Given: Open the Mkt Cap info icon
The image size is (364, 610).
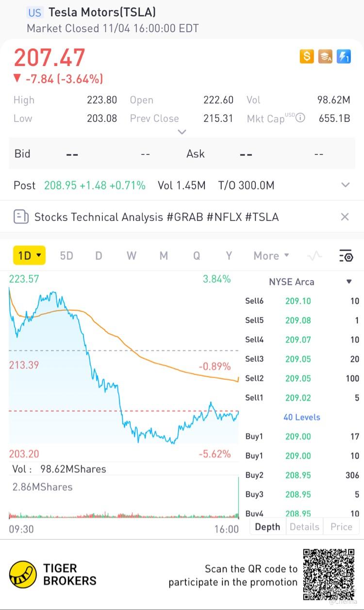Looking at the screenshot, I should (300, 118).
